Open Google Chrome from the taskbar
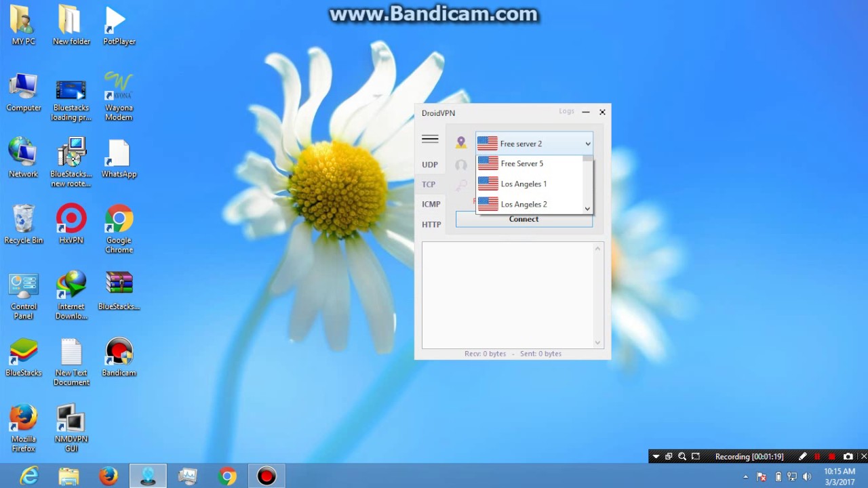The width and height of the screenshot is (868, 488). point(228,476)
